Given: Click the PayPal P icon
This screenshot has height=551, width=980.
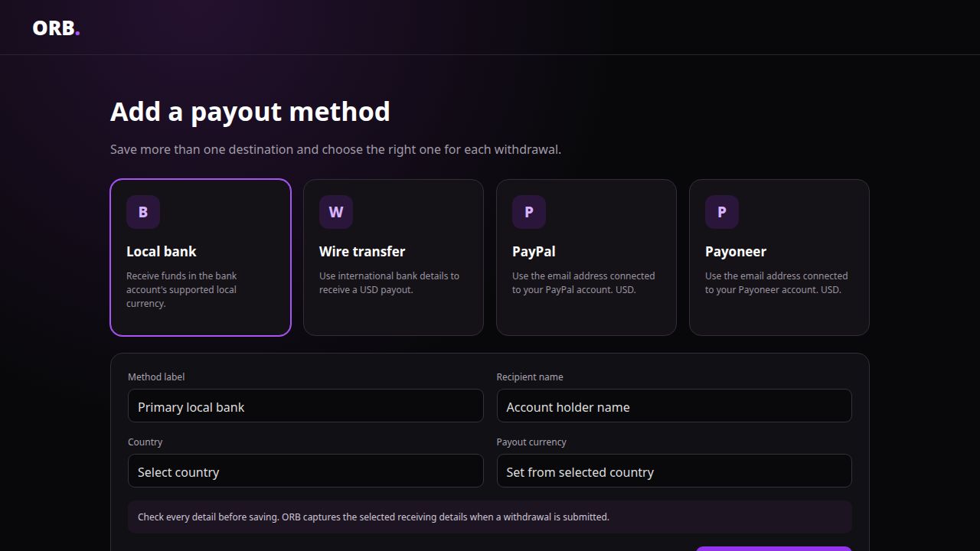Looking at the screenshot, I should [x=529, y=212].
